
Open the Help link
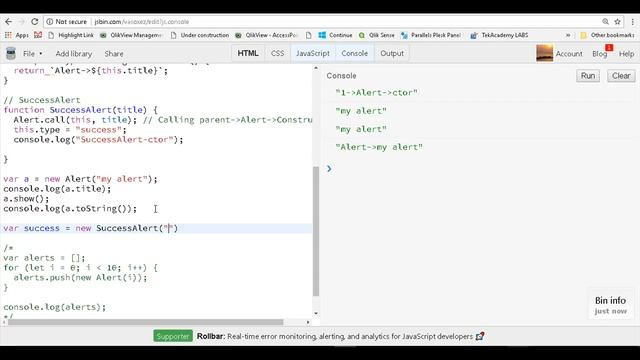click(626, 54)
